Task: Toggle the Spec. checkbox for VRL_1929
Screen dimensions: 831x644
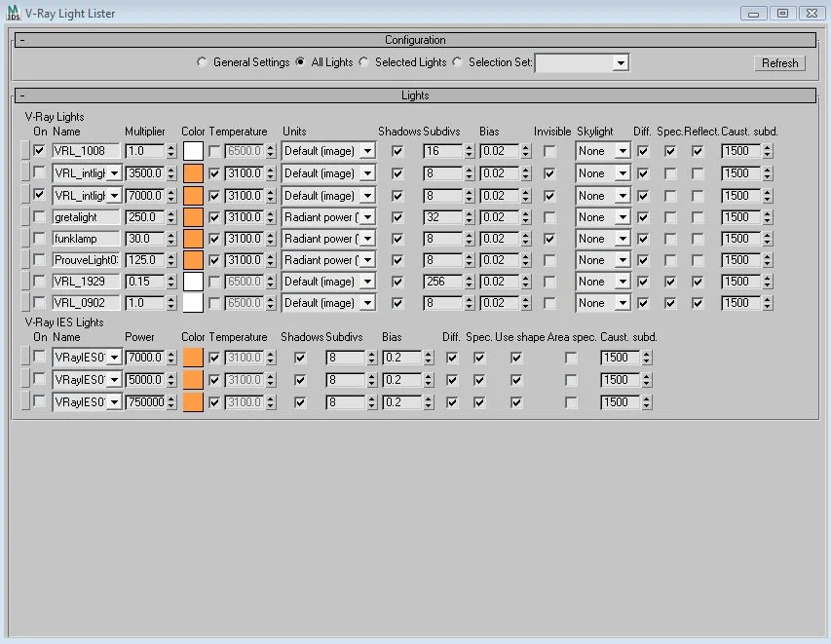Action: pos(670,282)
